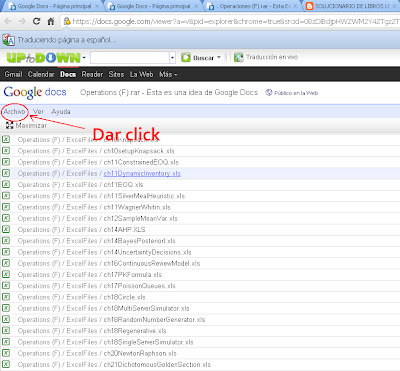Click the translate icon in the translation bar
This screenshot has width=400, height=371.
click(9, 40)
